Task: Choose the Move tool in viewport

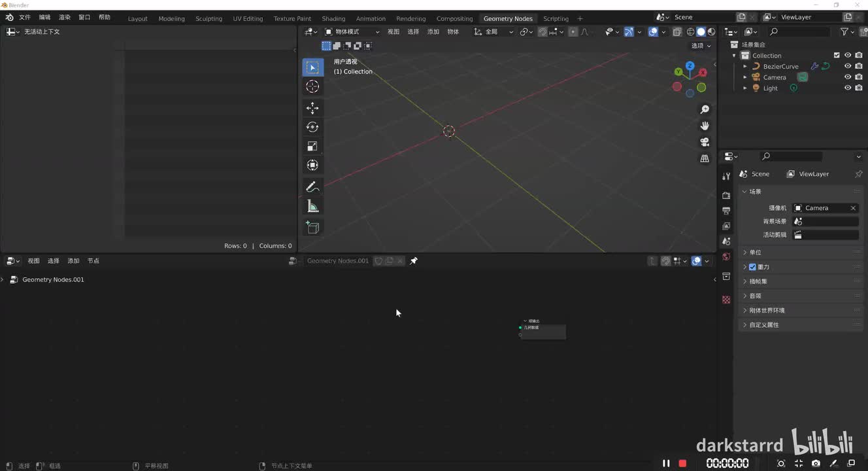Action: pyautogui.click(x=312, y=108)
